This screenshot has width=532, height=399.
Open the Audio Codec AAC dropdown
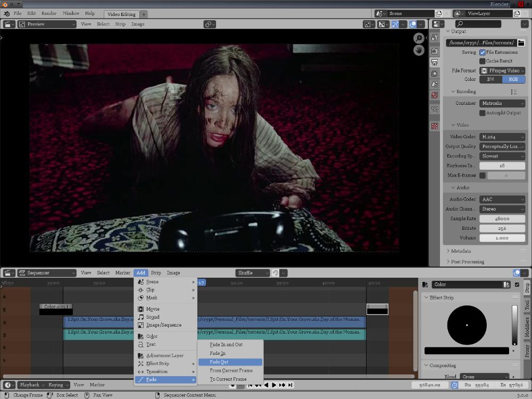tap(503, 199)
